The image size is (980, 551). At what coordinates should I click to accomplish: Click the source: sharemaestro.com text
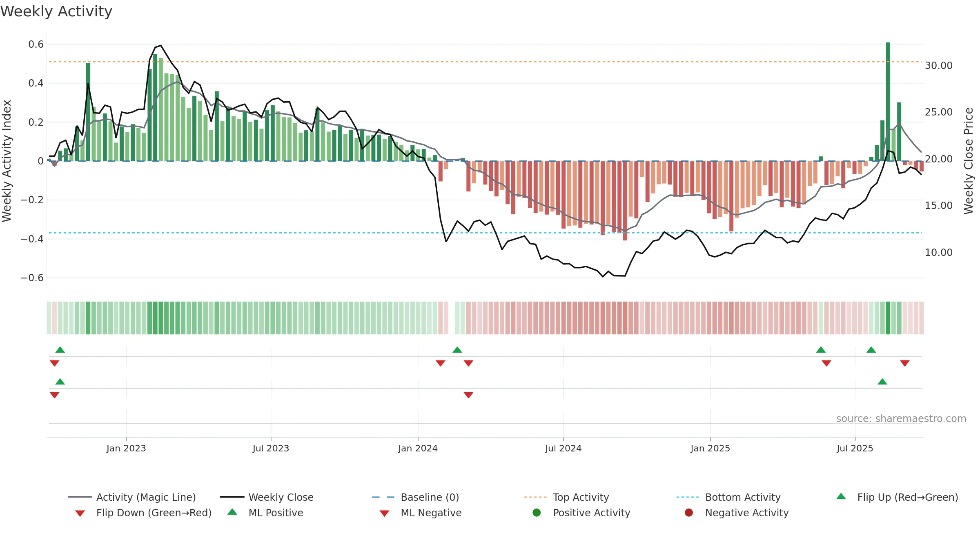pyautogui.click(x=901, y=419)
